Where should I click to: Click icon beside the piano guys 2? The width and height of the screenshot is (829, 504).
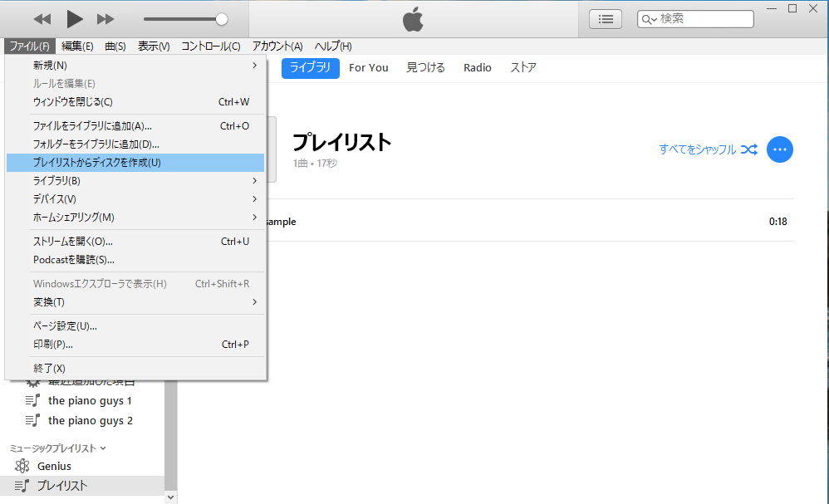click(x=32, y=420)
